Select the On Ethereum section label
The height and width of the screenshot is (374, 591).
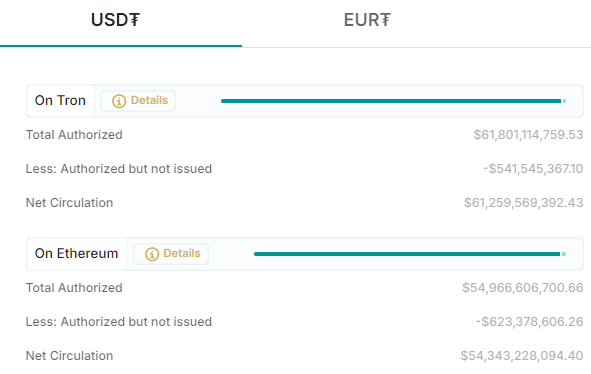[x=77, y=253]
